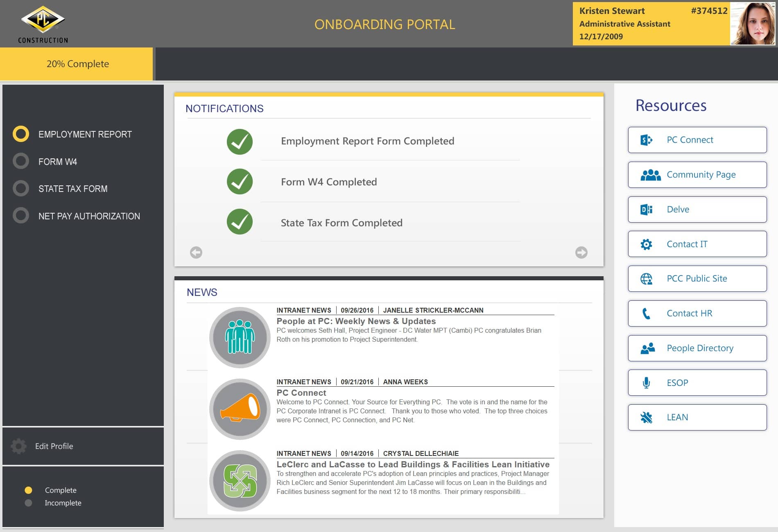The height and width of the screenshot is (532, 778).
Task: Click the tools icon beside LEAN
Action: [646, 417]
